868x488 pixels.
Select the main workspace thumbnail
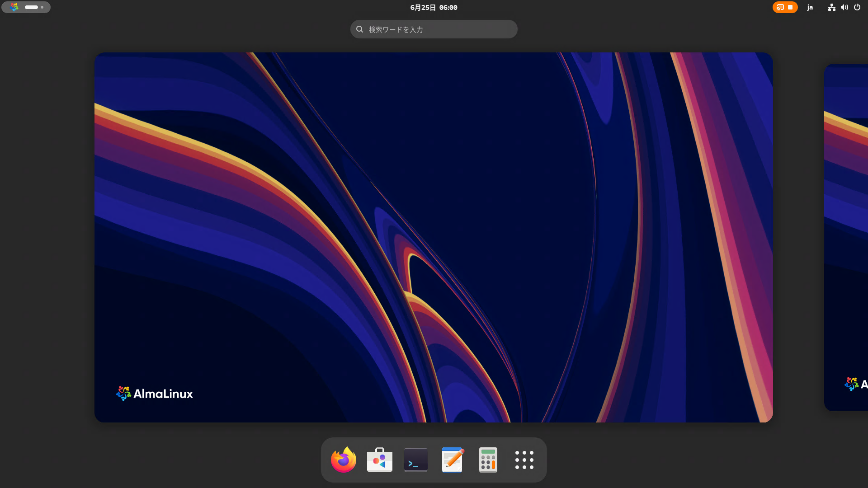434,237
